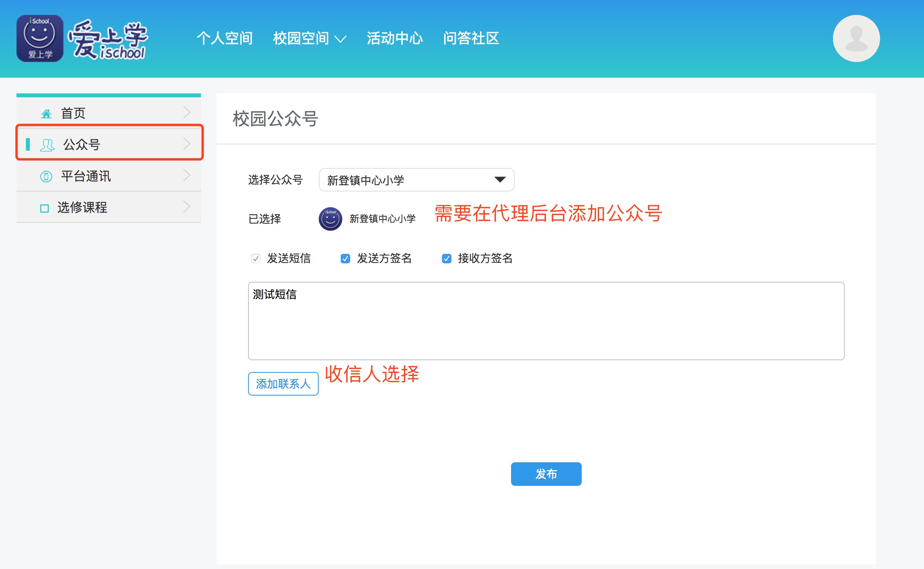The width and height of the screenshot is (924, 569).
Task: Expand the 首页 sidebar chevron
Action: [x=187, y=113]
